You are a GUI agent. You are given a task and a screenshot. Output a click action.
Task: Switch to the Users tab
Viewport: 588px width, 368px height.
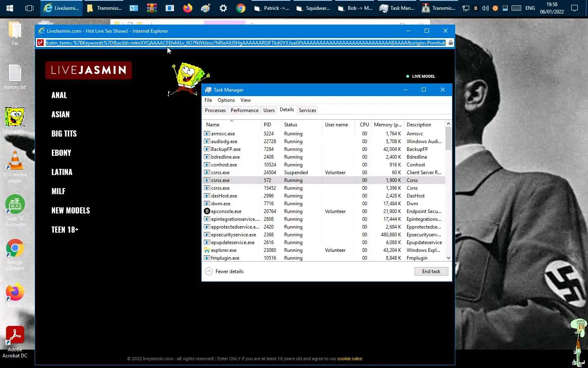coord(269,110)
